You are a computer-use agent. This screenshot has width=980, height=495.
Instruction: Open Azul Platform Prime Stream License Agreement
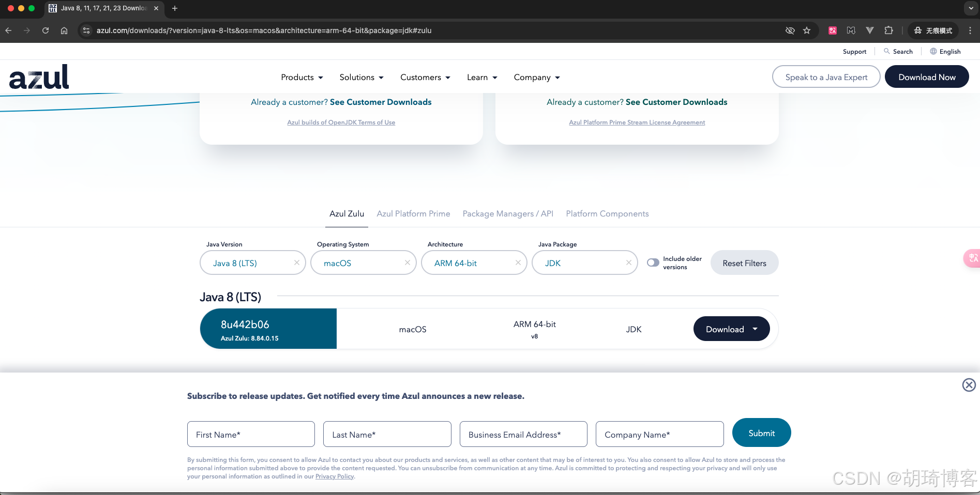(637, 122)
